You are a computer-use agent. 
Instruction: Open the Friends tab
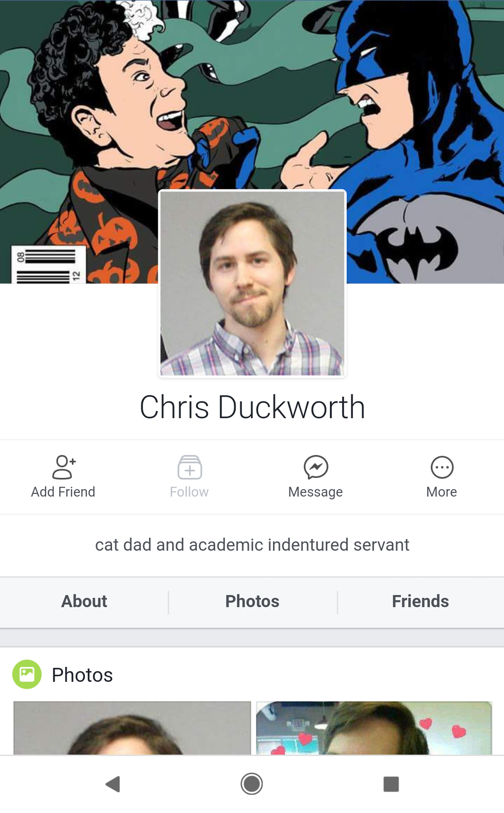(x=420, y=602)
